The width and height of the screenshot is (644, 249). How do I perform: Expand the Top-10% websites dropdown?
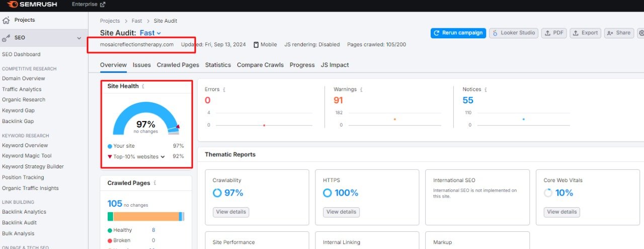(x=163, y=157)
